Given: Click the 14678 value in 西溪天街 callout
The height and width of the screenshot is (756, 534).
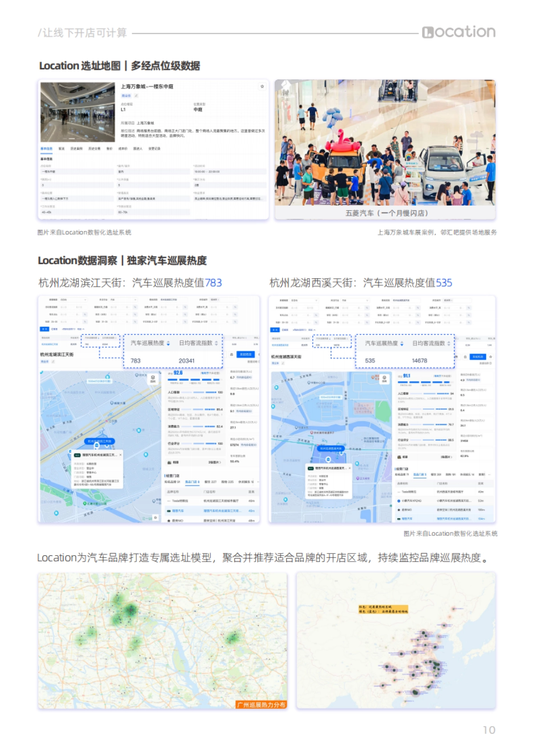Looking at the screenshot, I should click(x=420, y=361).
